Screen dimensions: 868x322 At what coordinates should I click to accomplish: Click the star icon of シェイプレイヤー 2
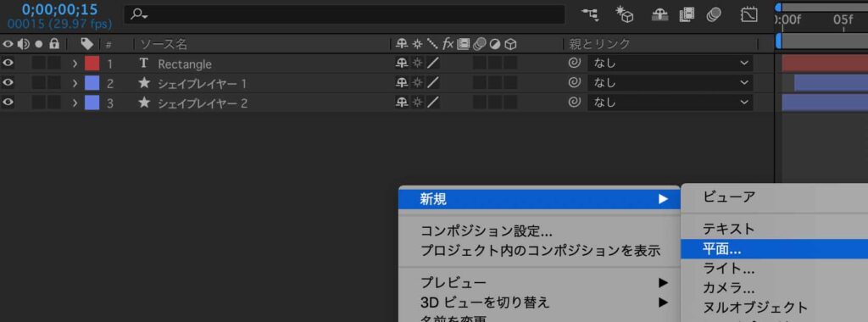[144, 103]
